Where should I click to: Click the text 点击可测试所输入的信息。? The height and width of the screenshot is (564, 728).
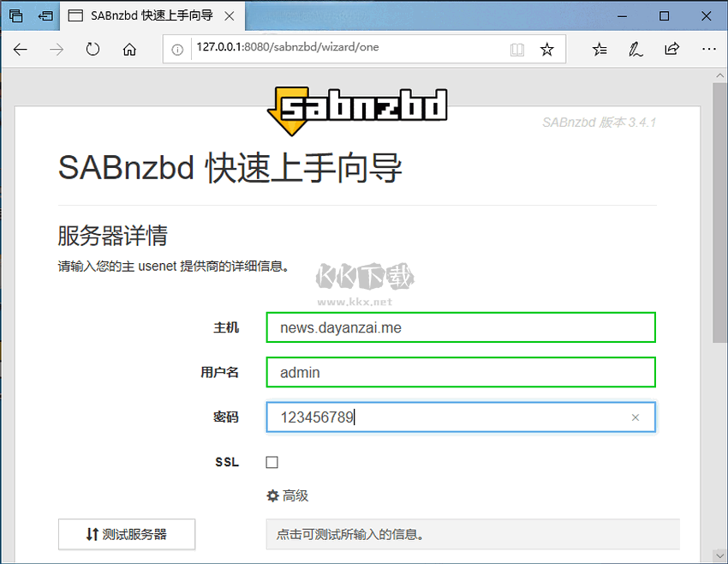tap(349, 535)
